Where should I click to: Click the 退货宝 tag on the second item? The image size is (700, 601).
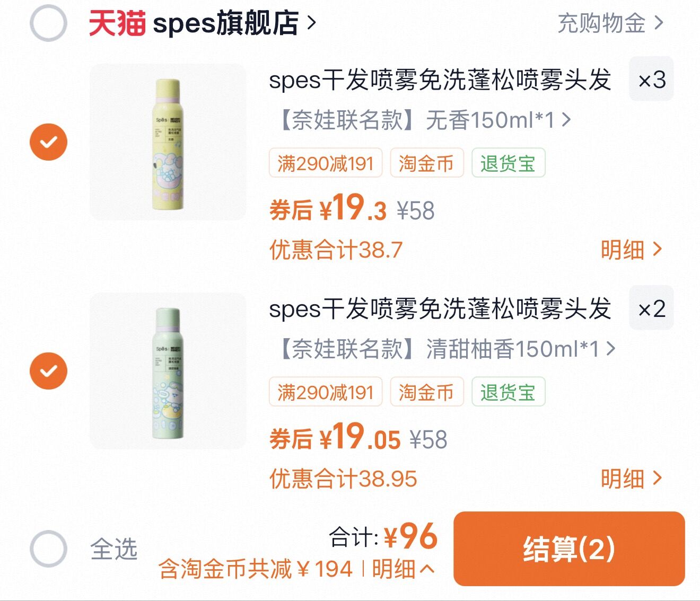[x=508, y=392]
